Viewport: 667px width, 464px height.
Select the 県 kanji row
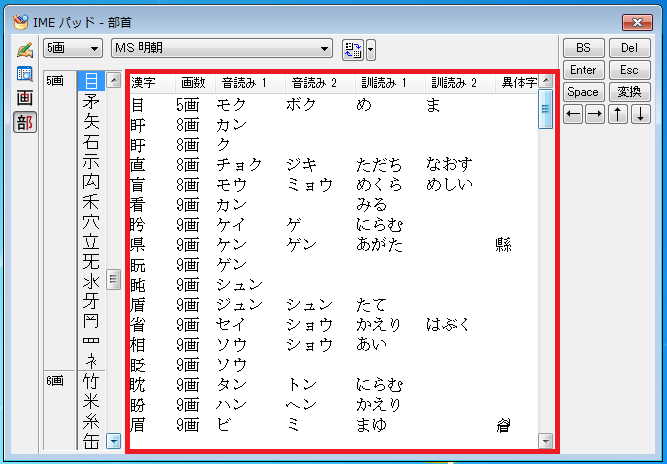334,245
